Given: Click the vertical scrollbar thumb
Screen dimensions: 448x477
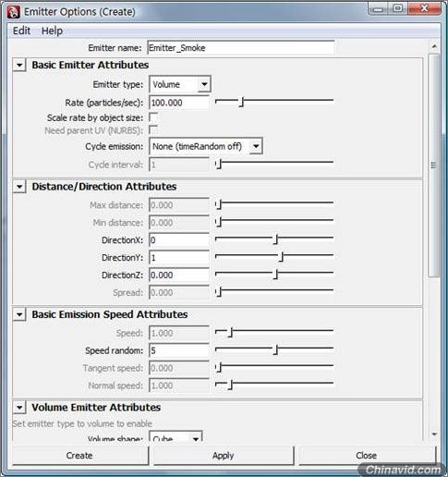Looking at the screenshot, I should click(434, 165).
